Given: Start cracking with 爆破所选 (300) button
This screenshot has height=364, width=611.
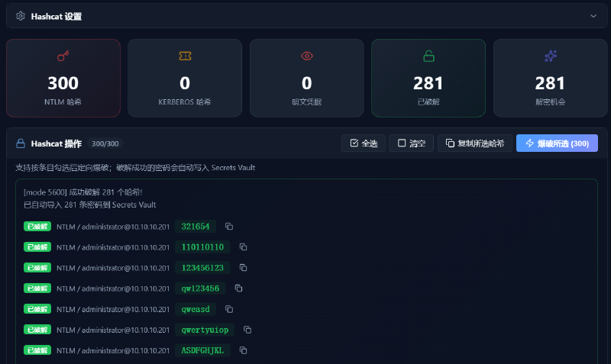Looking at the screenshot, I should click(x=557, y=143).
